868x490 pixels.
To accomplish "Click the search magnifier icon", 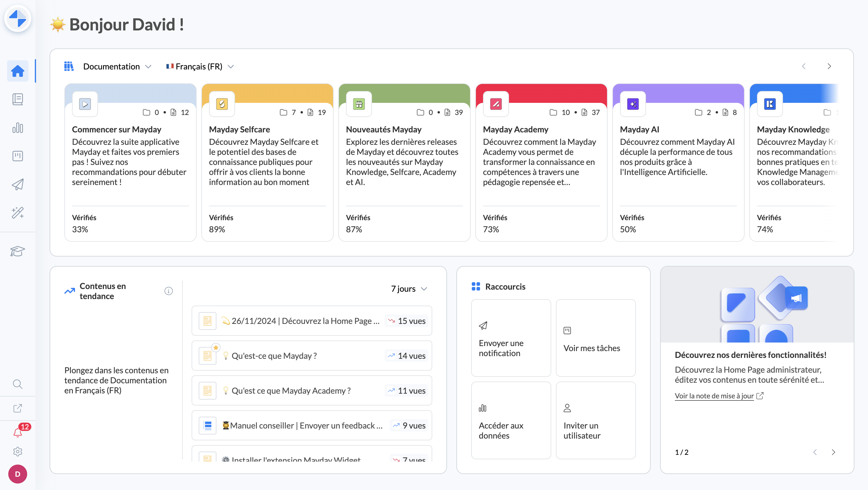I will tap(17, 384).
